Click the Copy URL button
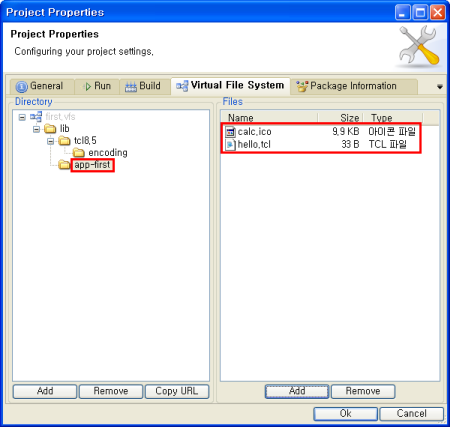This screenshot has width=450, height=427. tap(177, 391)
